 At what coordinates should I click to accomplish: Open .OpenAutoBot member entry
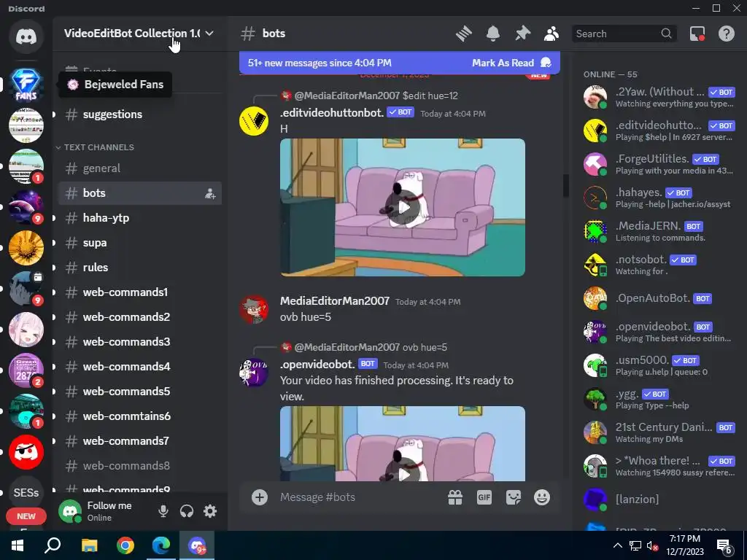tap(659, 298)
